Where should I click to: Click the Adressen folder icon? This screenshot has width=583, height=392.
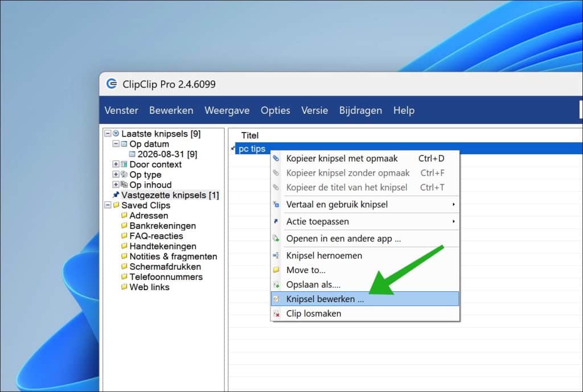click(124, 215)
